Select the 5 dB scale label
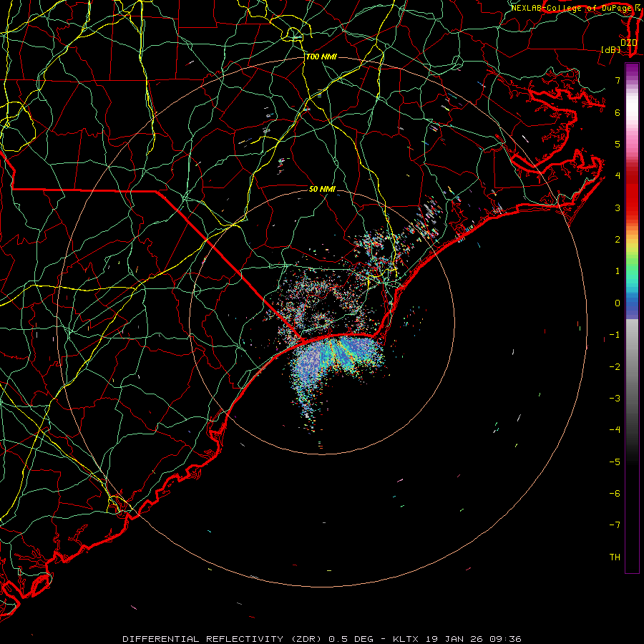644x644 pixels. tap(618, 144)
